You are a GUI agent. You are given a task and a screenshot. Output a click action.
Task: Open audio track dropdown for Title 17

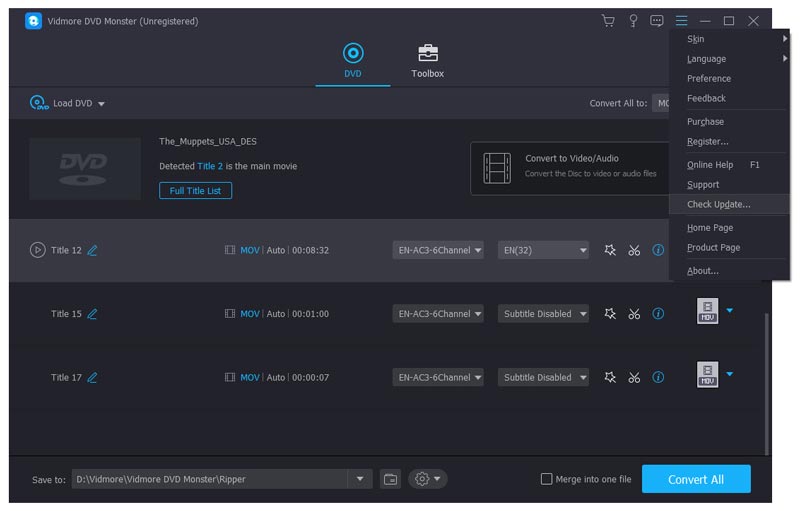[x=438, y=377]
